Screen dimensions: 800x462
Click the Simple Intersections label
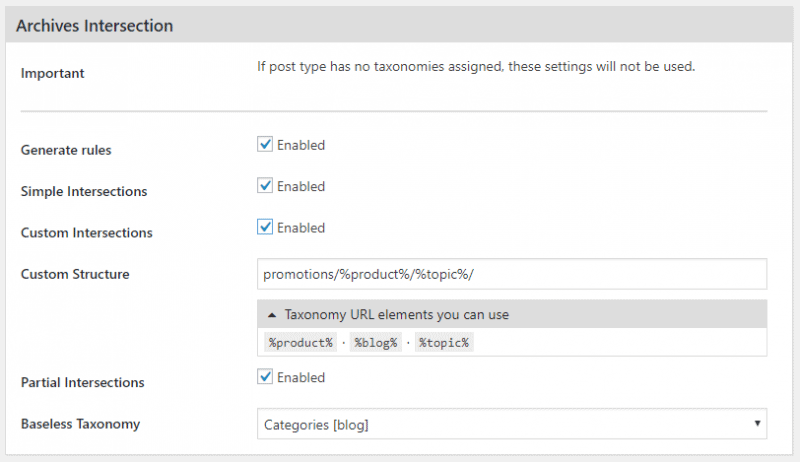(84, 191)
